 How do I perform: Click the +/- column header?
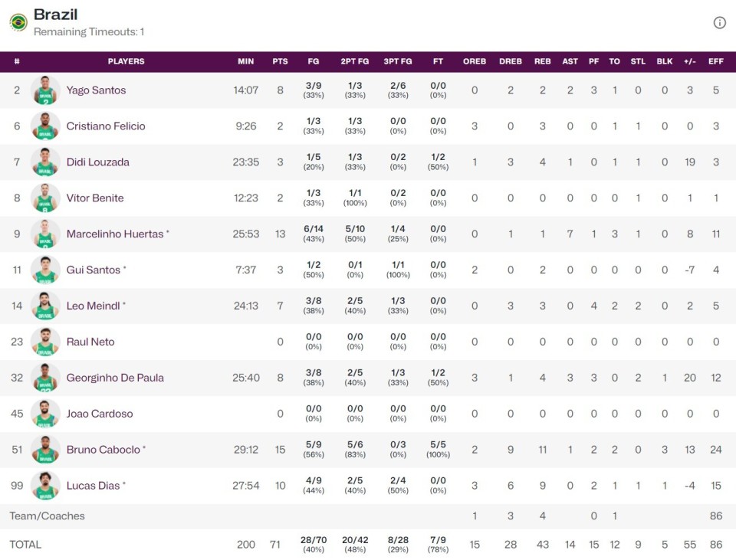(689, 61)
